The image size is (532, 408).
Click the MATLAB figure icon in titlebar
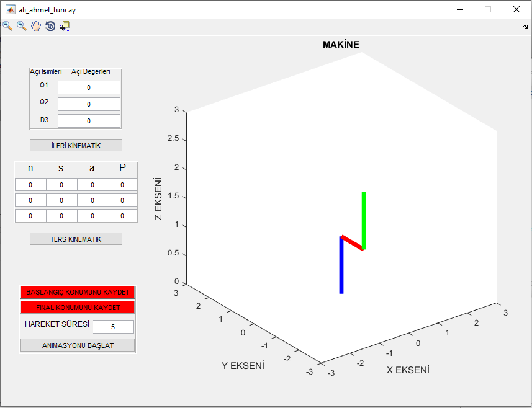tap(9, 9)
